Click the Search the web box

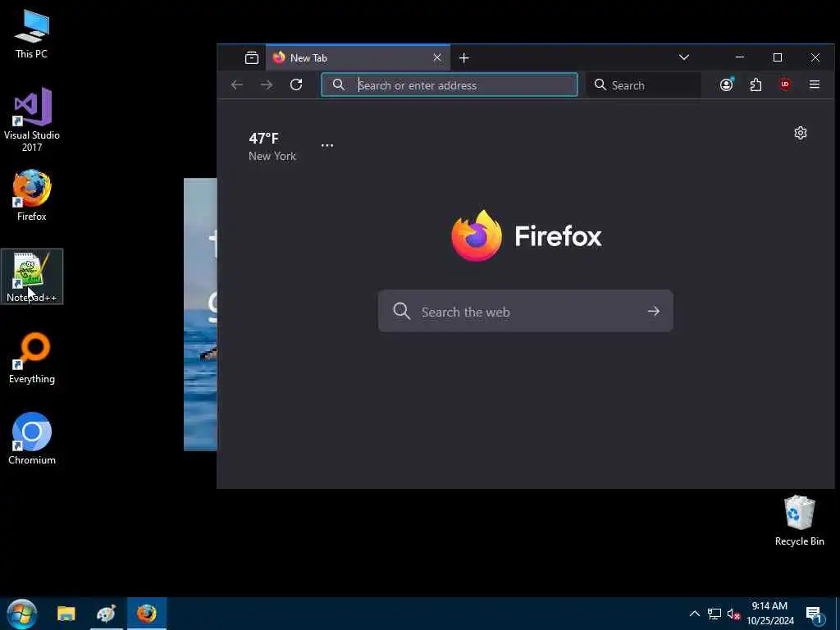click(x=526, y=311)
